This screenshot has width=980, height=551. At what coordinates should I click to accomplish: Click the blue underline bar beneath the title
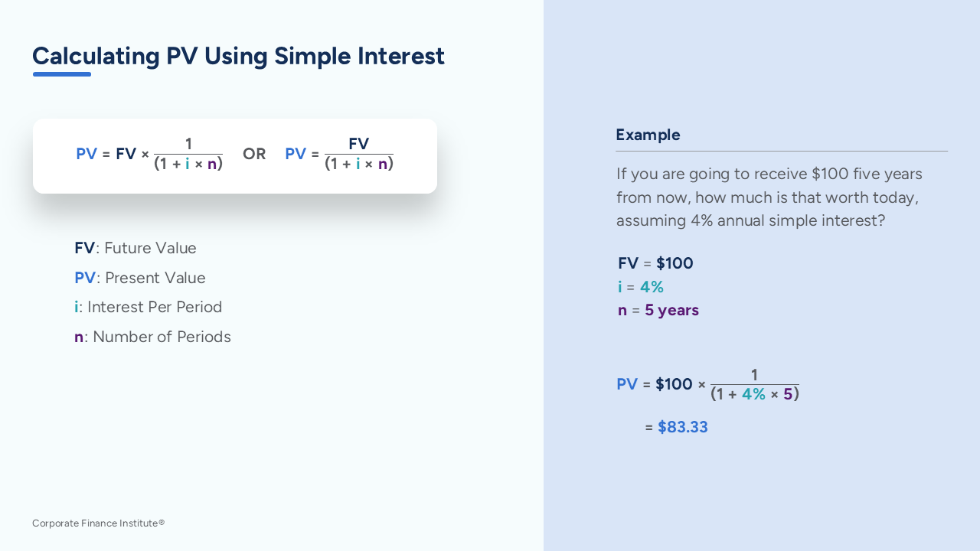(x=62, y=74)
